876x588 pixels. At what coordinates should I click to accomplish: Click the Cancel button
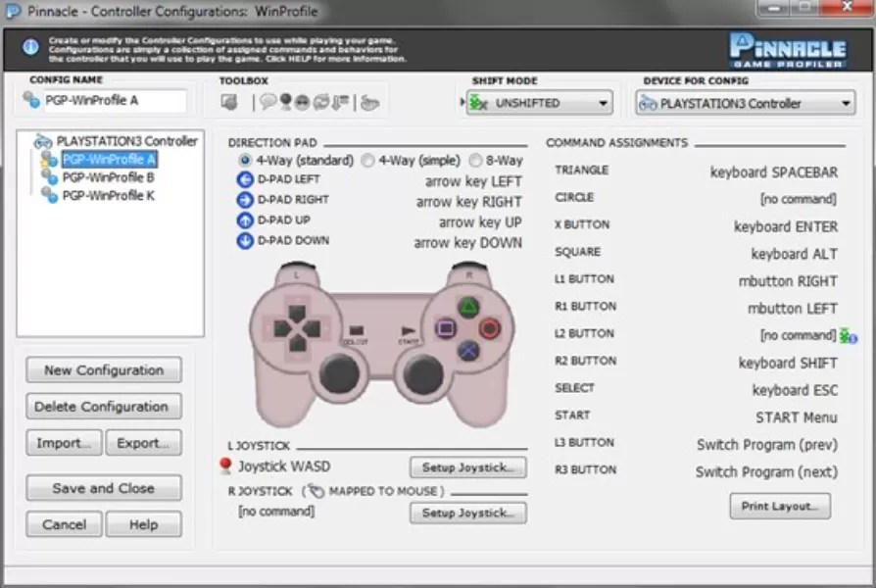(65, 524)
